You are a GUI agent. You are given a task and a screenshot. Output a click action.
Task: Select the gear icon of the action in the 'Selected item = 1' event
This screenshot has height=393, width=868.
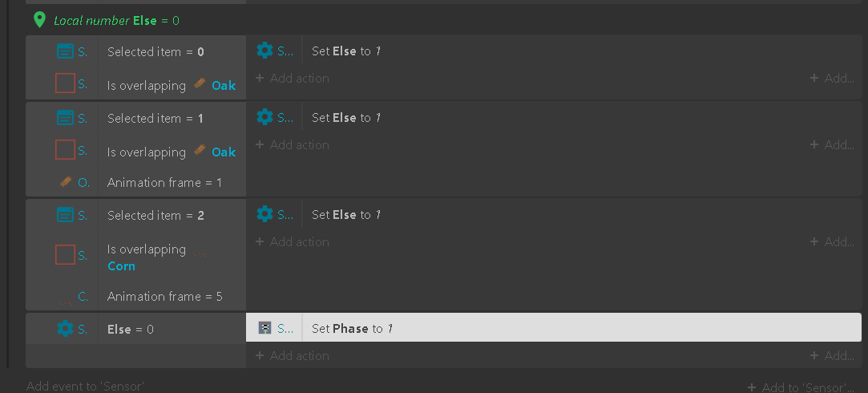264,117
